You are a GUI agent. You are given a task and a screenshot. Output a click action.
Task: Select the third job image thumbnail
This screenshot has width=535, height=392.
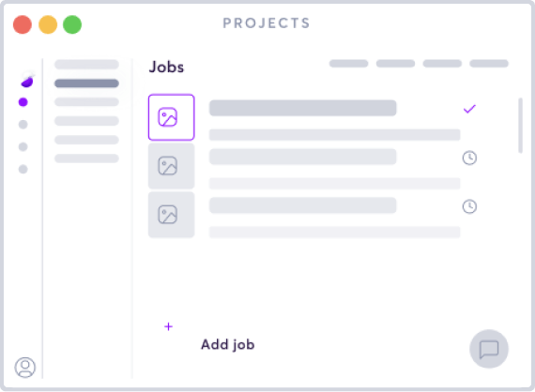[171, 215]
